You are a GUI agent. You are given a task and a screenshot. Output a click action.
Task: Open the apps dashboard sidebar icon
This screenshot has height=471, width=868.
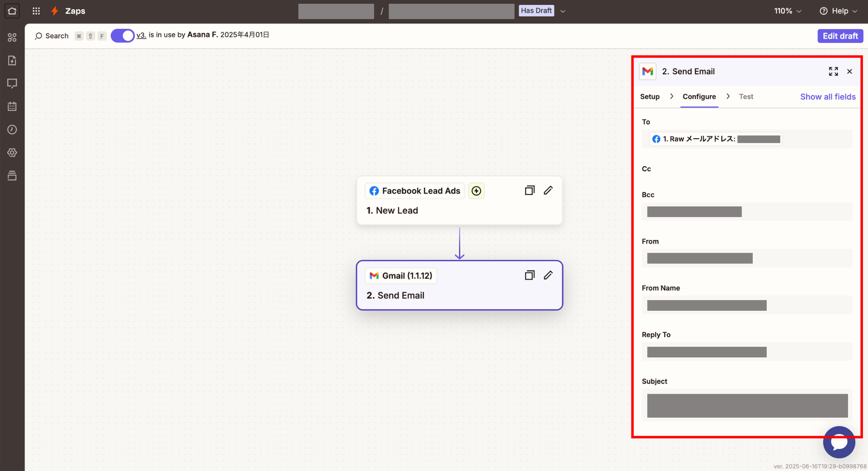[x=12, y=38]
